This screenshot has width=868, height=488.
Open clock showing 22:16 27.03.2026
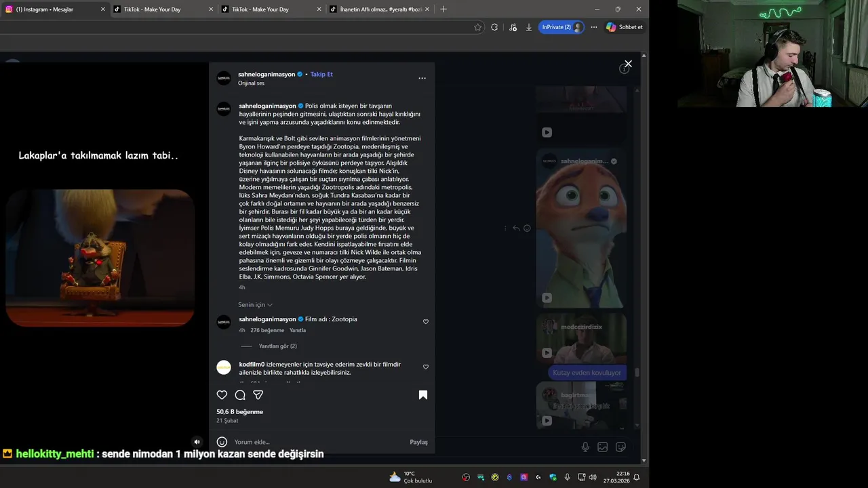(618, 477)
